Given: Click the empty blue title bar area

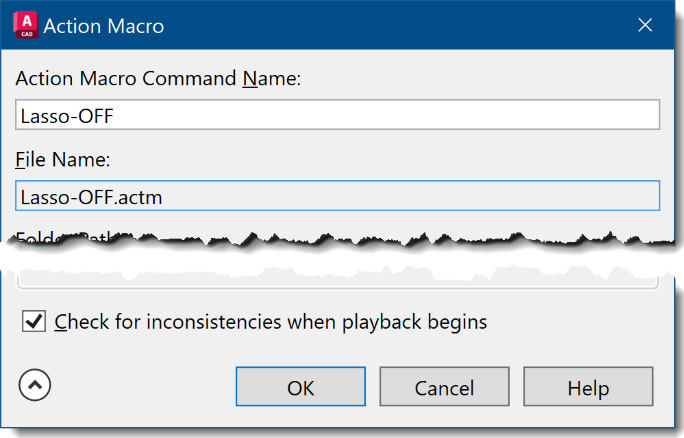Looking at the screenshot, I should tap(393, 25).
